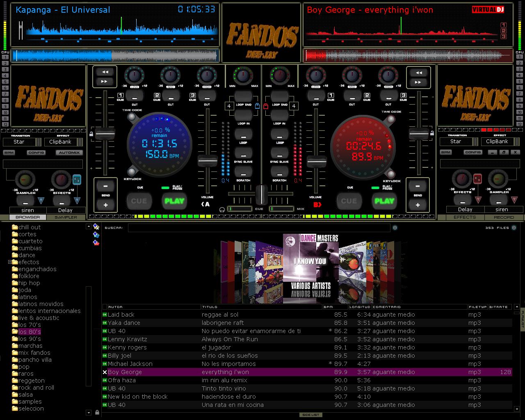Hit the CUE button on deck A
The height and width of the screenshot is (420, 525).
coord(139,201)
